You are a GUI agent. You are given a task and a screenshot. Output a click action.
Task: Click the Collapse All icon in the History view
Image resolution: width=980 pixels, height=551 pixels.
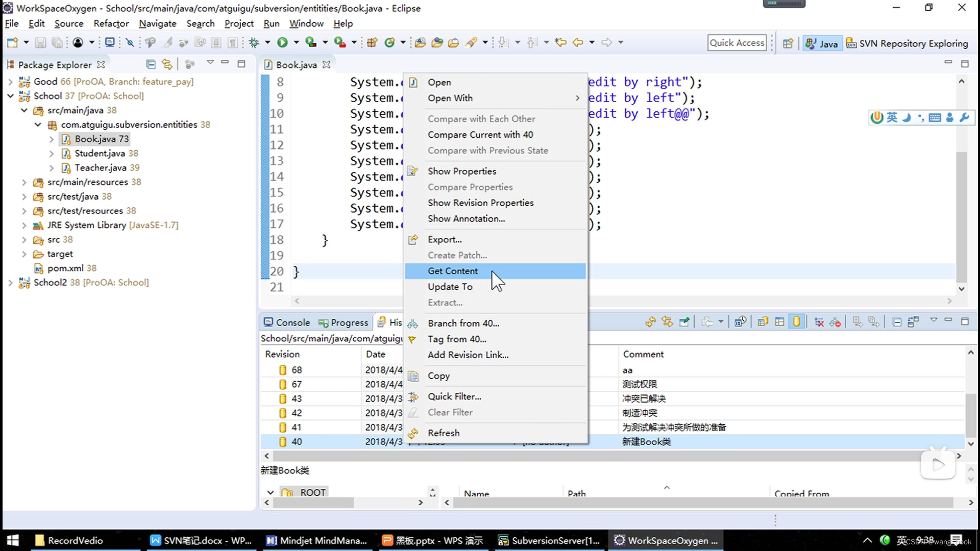(x=897, y=322)
